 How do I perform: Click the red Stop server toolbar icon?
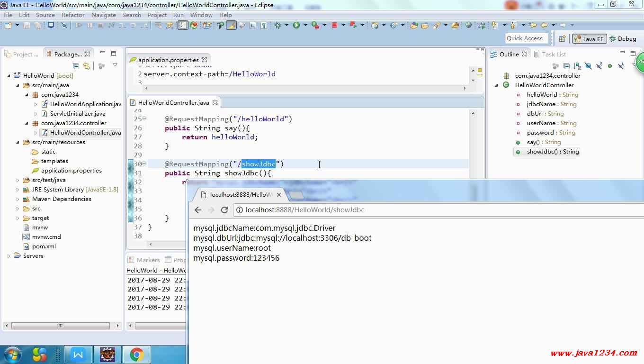tap(334, 25)
